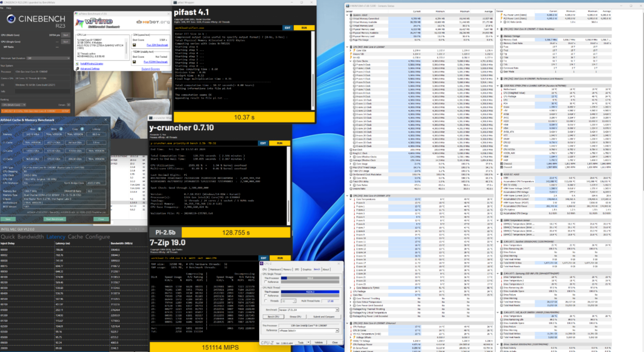Click the EDIT button in 7-Zip window
The height and width of the screenshot is (352, 644).
coord(264,258)
